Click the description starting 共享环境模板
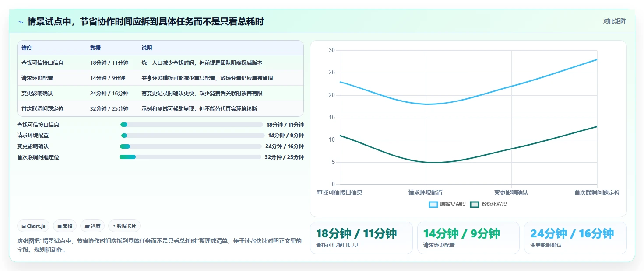Viewport: 644px width, 271px height. pos(207,78)
